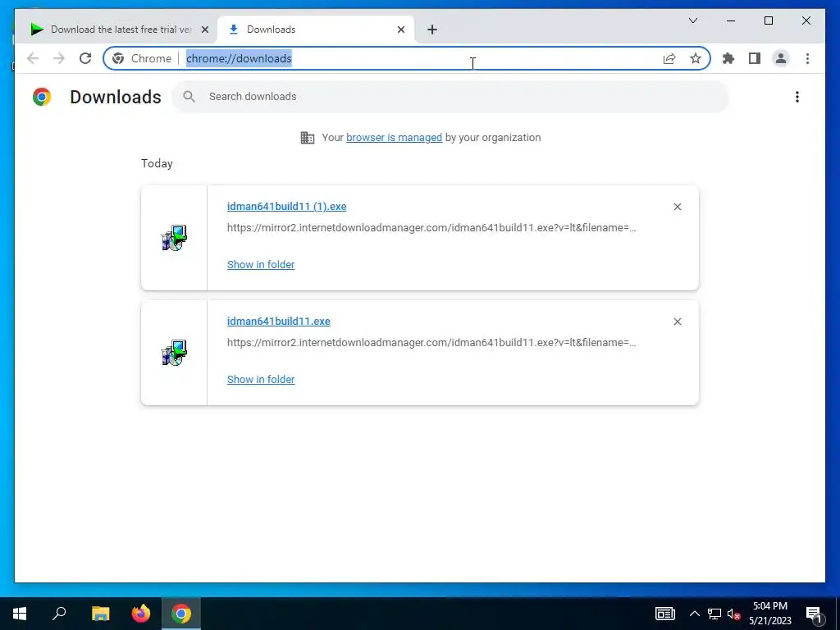Open the news and interests taskbar icon
Viewport: 840px width, 630px height.
point(664,614)
